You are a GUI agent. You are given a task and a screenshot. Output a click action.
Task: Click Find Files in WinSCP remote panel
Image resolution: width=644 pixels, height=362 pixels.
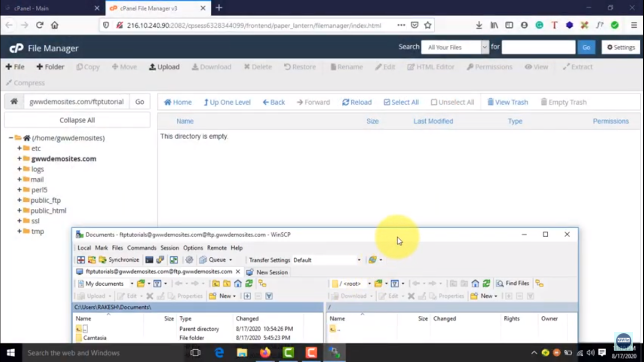pyautogui.click(x=512, y=283)
